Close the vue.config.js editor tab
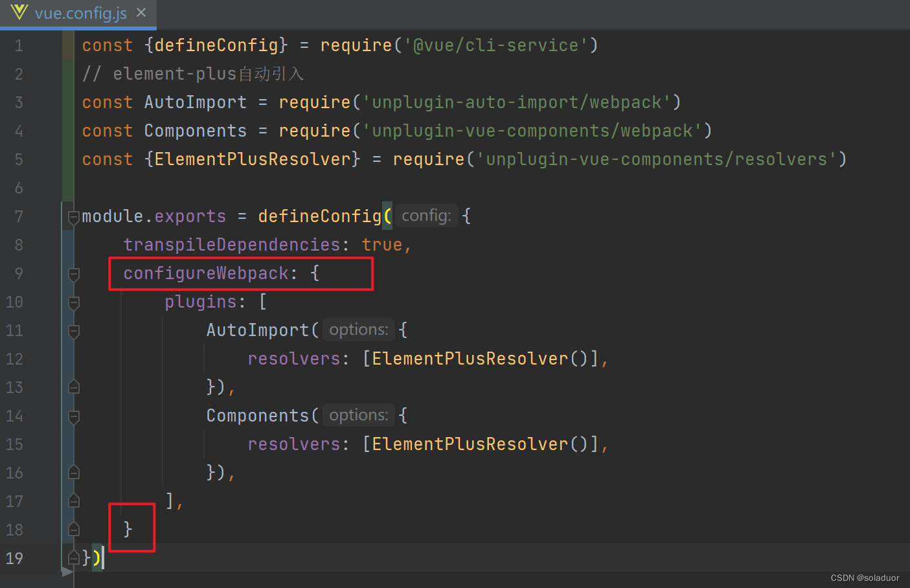Image resolution: width=910 pixels, height=588 pixels. [x=141, y=12]
